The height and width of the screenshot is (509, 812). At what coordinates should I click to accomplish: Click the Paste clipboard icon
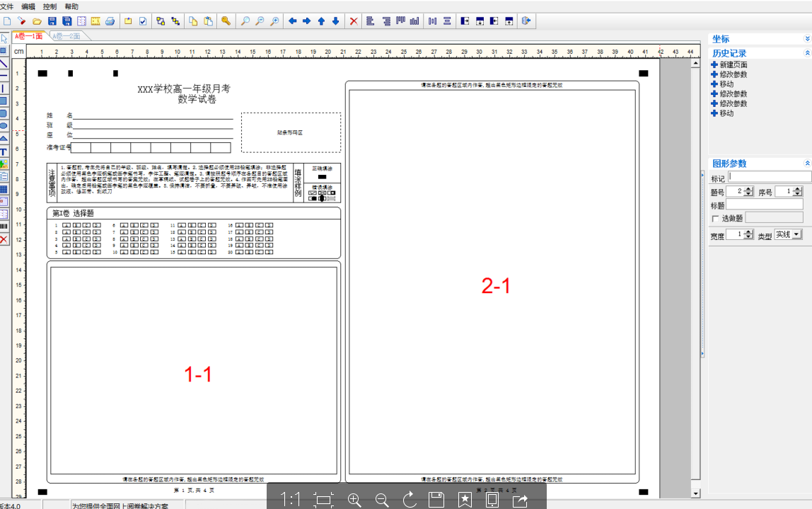pos(208,21)
